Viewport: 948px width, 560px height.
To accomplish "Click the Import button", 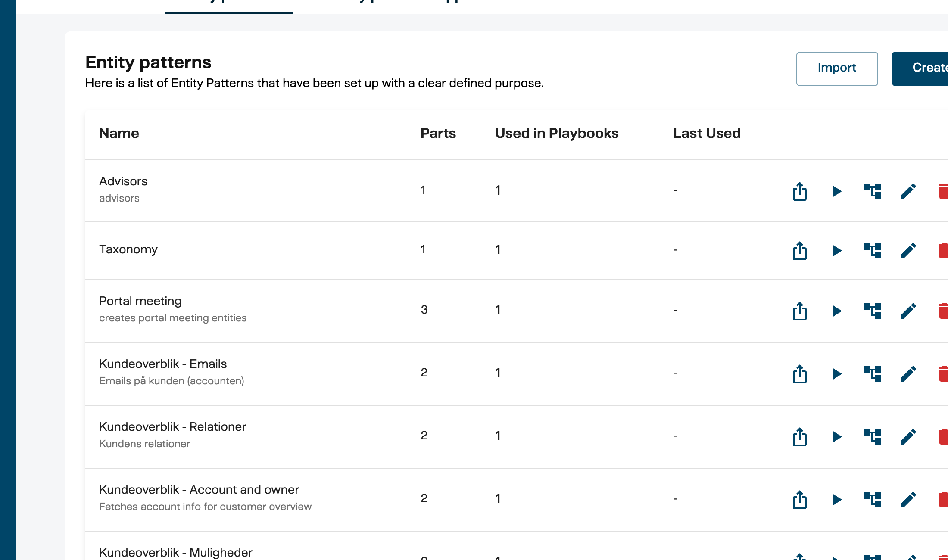I will click(836, 68).
